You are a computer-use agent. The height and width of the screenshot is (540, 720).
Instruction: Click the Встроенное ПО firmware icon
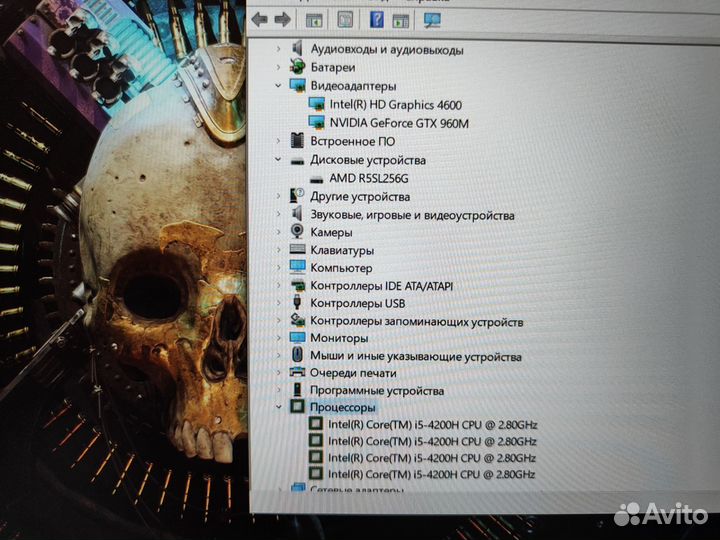tap(298, 141)
